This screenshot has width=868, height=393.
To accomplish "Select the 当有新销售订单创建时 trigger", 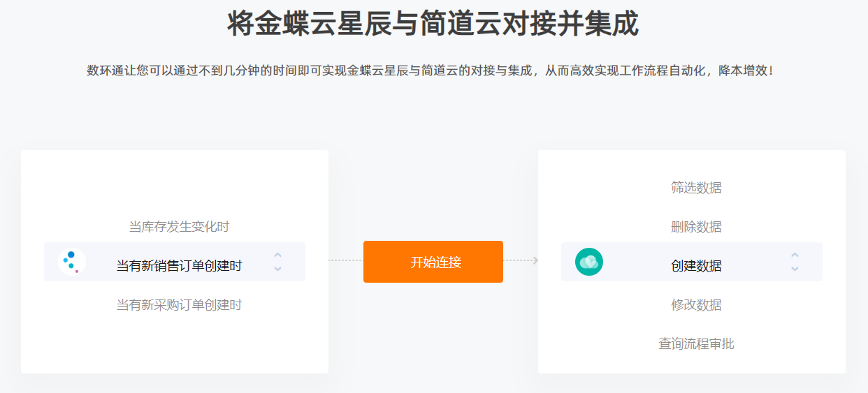I will click(179, 266).
